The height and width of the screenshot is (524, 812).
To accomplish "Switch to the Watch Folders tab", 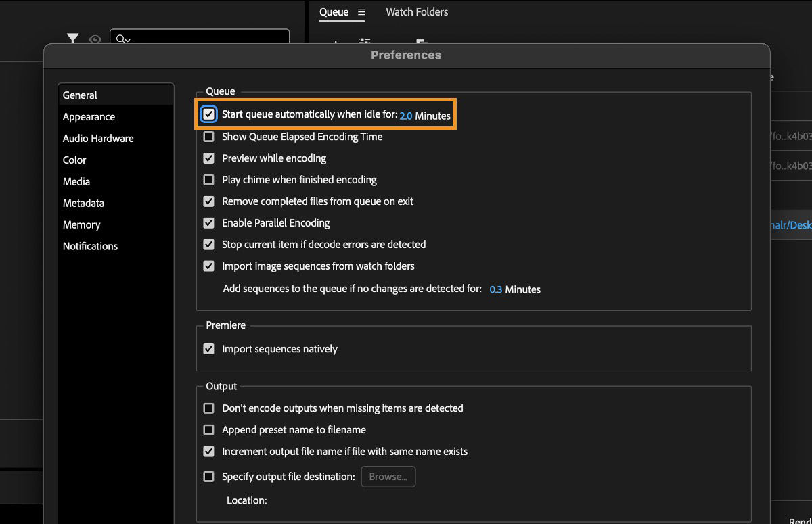I will [x=416, y=11].
